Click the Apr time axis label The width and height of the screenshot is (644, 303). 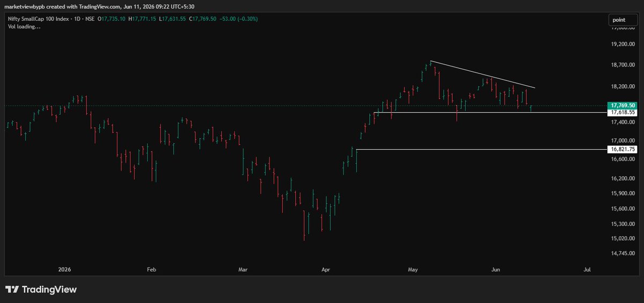pos(325,270)
